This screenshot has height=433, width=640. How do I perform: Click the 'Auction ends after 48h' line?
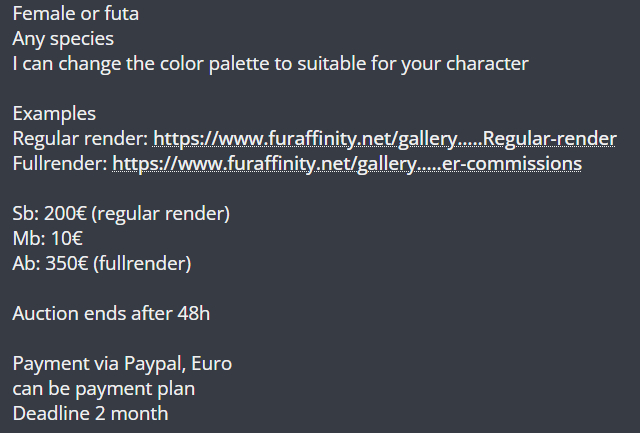[x=111, y=313]
